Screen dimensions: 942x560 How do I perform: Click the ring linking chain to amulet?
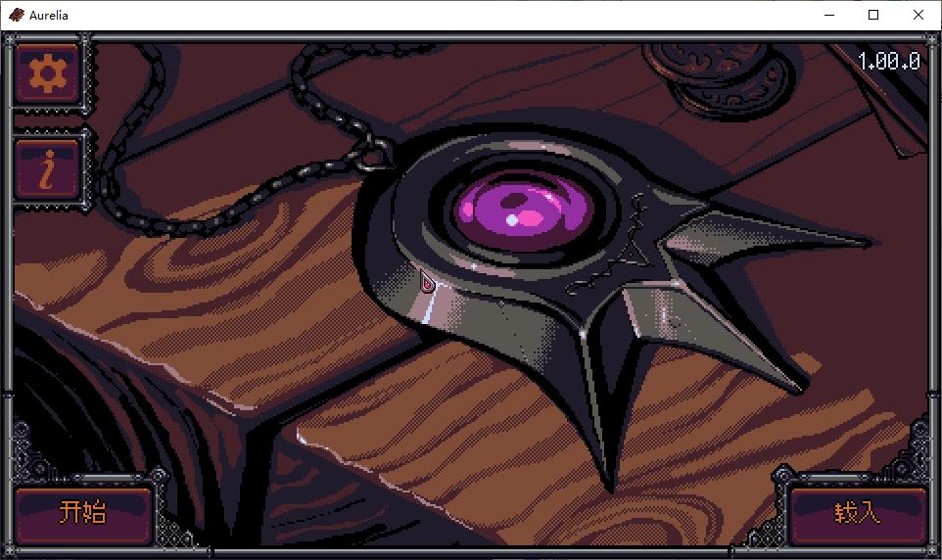[374, 158]
